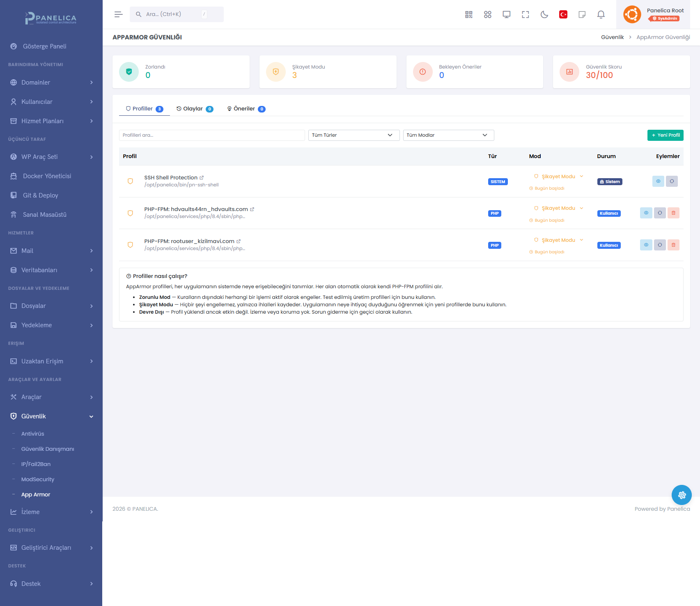This screenshot has width=700, height=606.
Task: Reload the SSH Shell Protection profile
Action: [x=671, y=181]
